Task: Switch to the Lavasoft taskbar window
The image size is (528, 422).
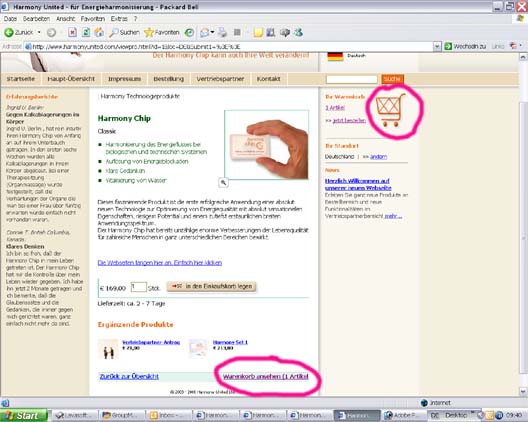Action: 75,416
